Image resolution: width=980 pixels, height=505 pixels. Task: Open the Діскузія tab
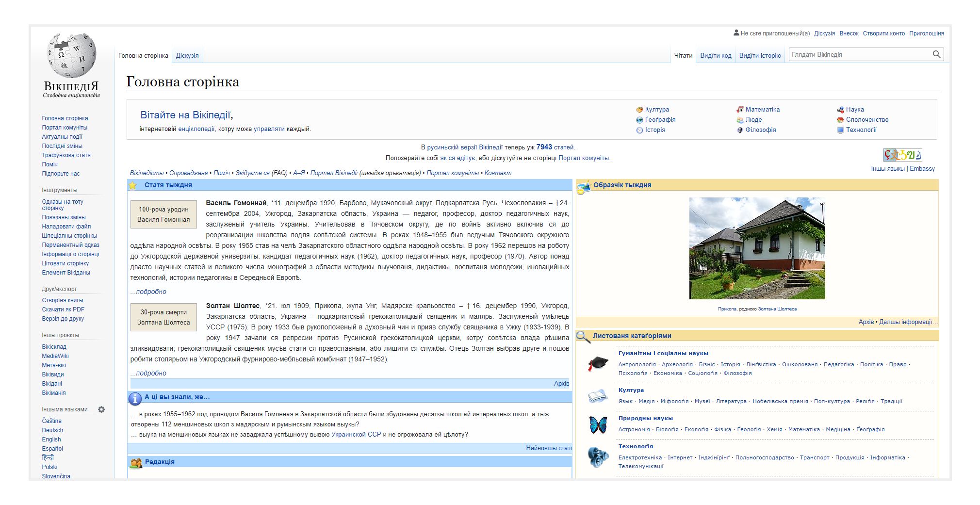point(187,55)
